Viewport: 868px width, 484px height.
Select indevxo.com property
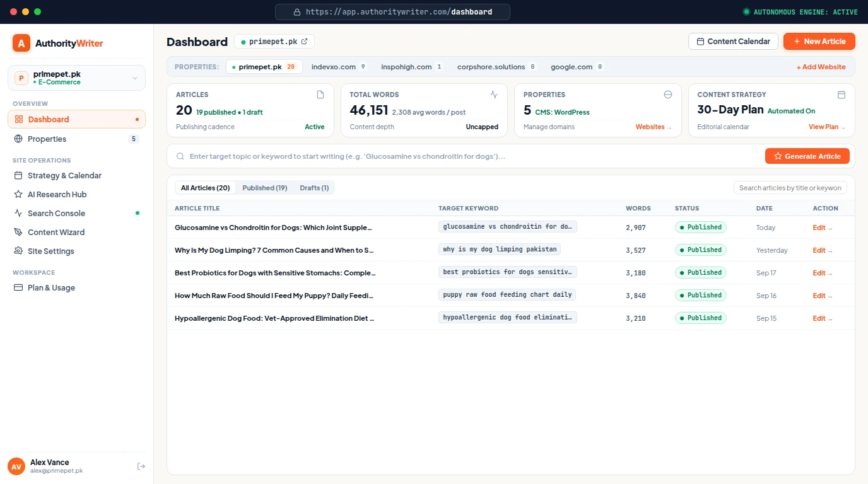[339, 67]
